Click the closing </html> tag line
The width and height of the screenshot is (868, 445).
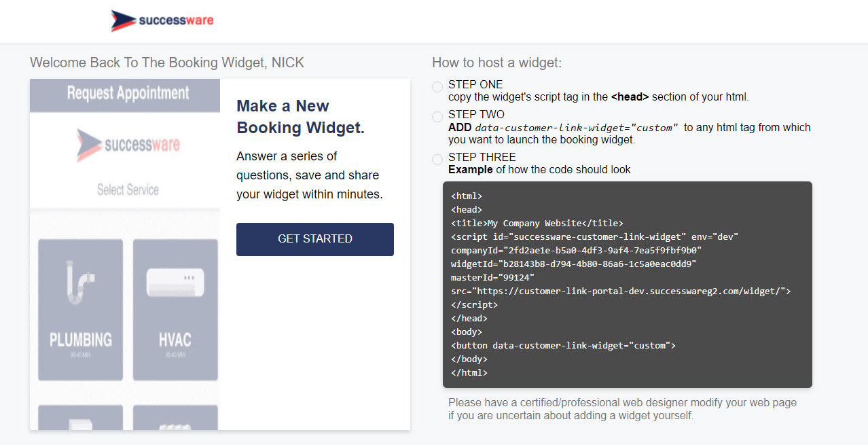click(469, 373)
